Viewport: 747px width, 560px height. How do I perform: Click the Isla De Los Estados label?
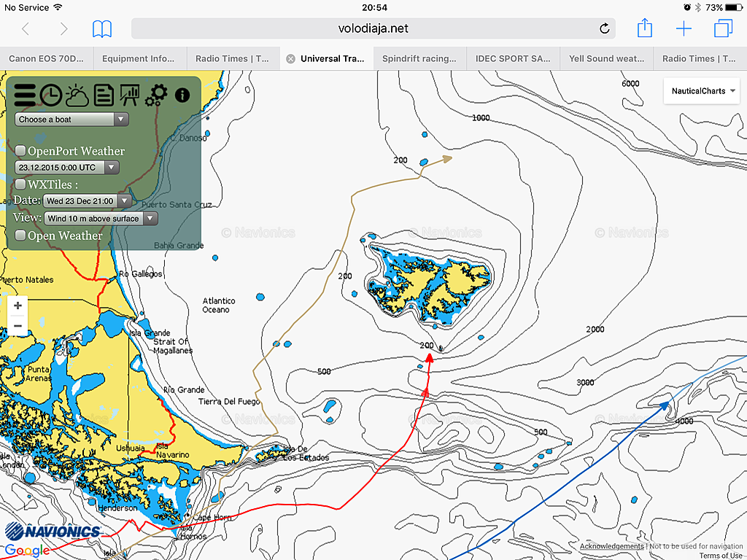click(x=306, y=454)
